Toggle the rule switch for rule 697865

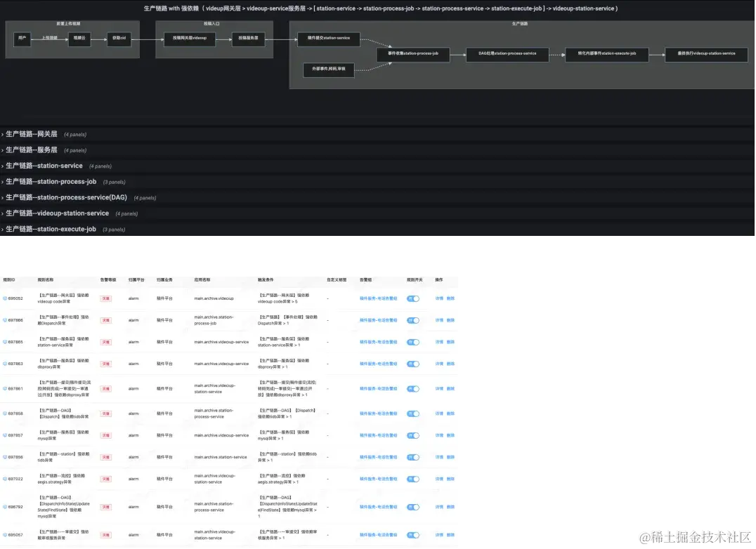413,342
